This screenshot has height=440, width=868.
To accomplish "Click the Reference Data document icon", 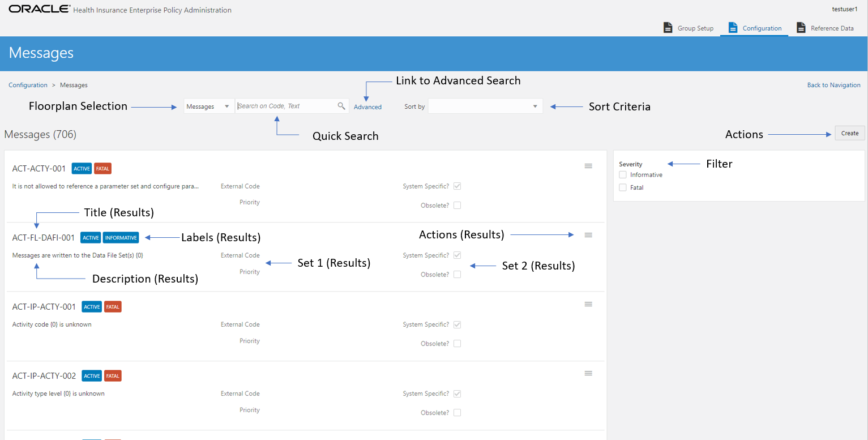I will click(x=801, y=28).
